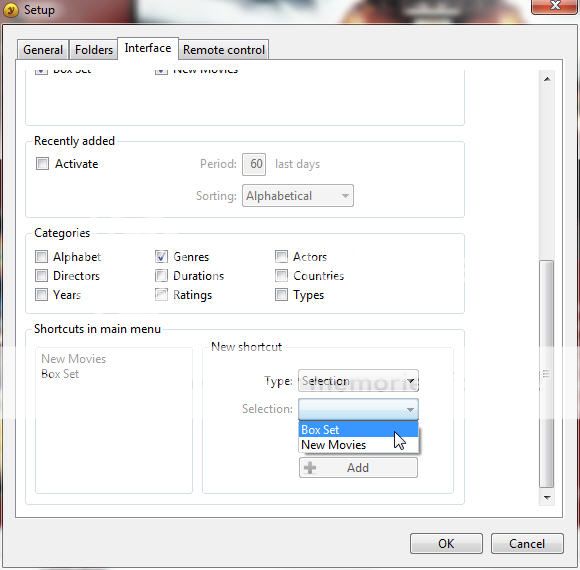Screen dimensions: 580x570
Task: Enable the Activate checkbox for Recently added
Action: click(x=42, y=163)
